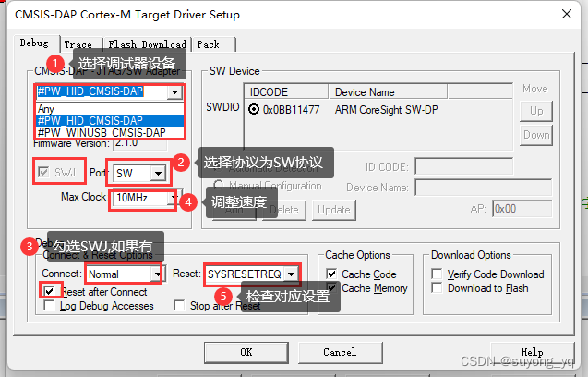Viewport: 588px width, 377px height.
Task: Close the Target Driver Setup dialog
Action: 567,14
